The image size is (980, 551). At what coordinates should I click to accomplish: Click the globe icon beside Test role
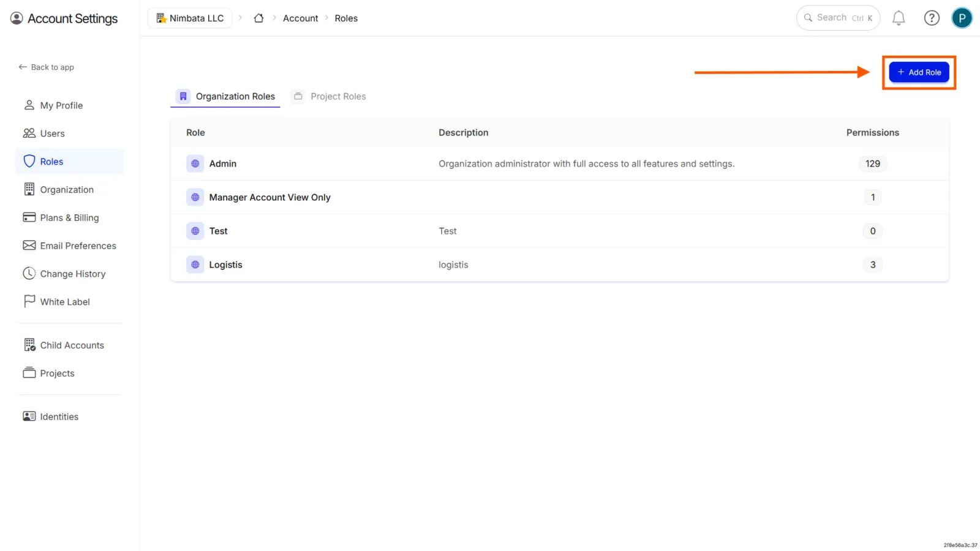[x=195, y=231]
